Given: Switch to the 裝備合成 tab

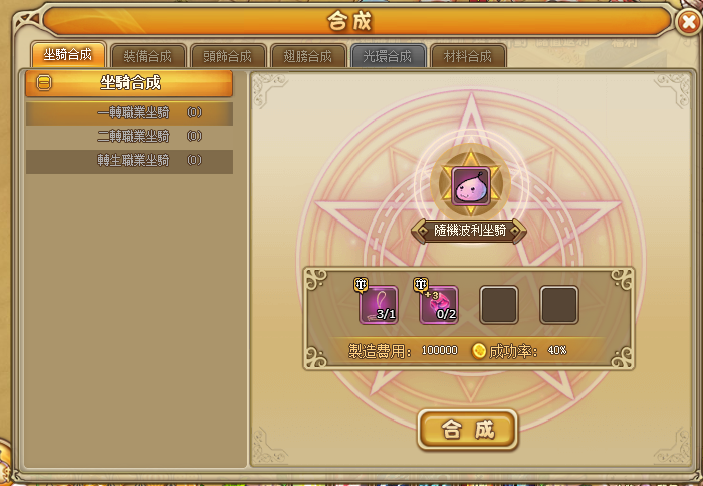Looking at the screenshot, I should [x=148, y=56].
